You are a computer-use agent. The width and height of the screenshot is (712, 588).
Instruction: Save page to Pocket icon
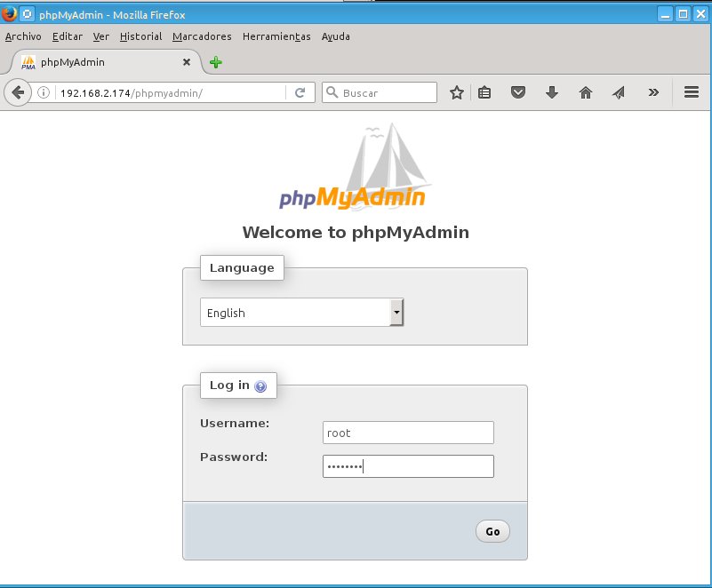click(x=518, y=92)
